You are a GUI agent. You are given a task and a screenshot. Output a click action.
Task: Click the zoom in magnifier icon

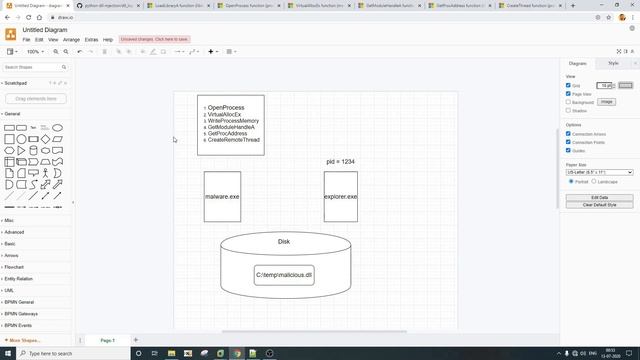[56, 52]
